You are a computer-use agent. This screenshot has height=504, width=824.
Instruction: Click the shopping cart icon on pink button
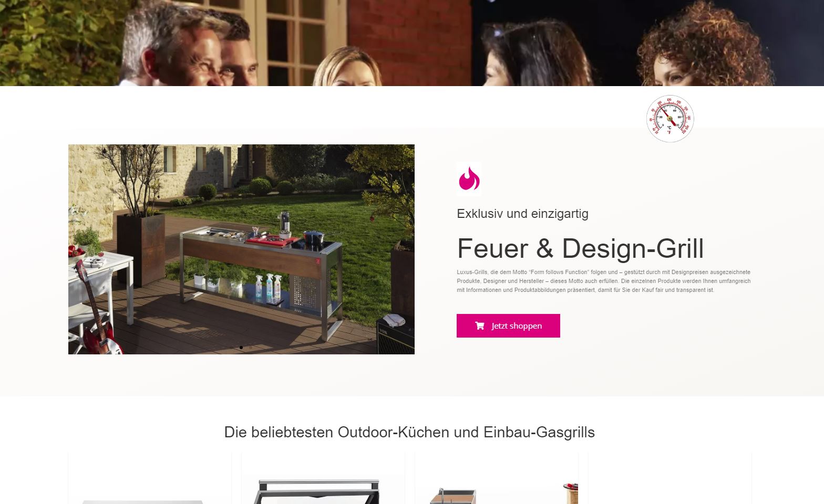click(480, 325)
